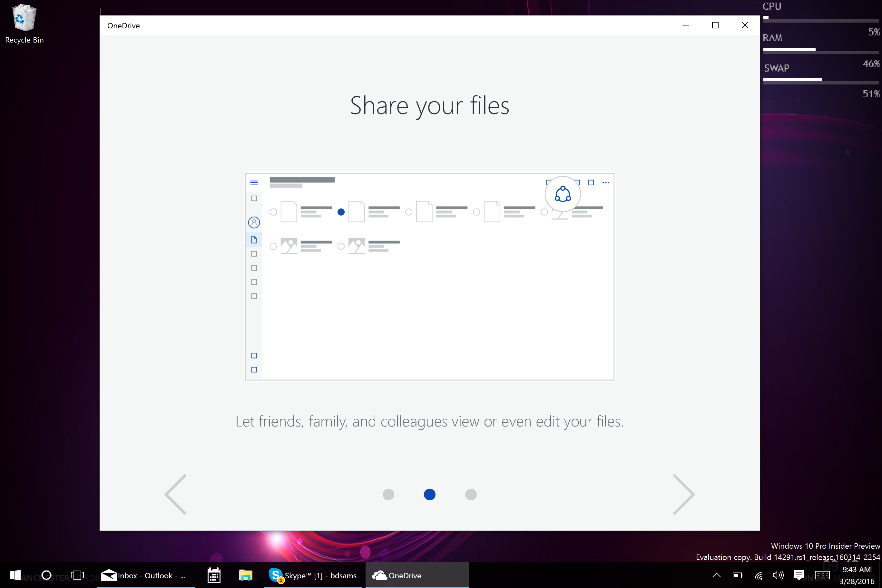Viewport: 882px width, 588px height.
Task: Open Cortana search circle icon
Action: 46,575
